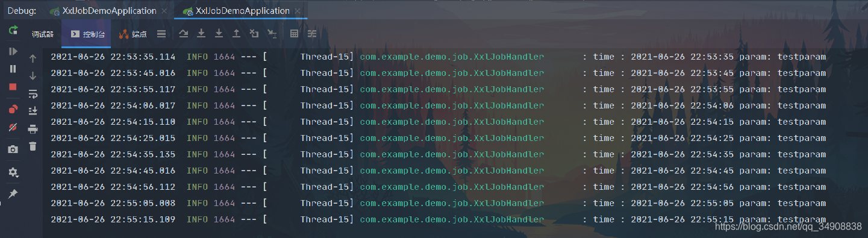Pin the debug tab with pin icon
The height and width of the screenshot is (238, 868).
pos(13,193)
